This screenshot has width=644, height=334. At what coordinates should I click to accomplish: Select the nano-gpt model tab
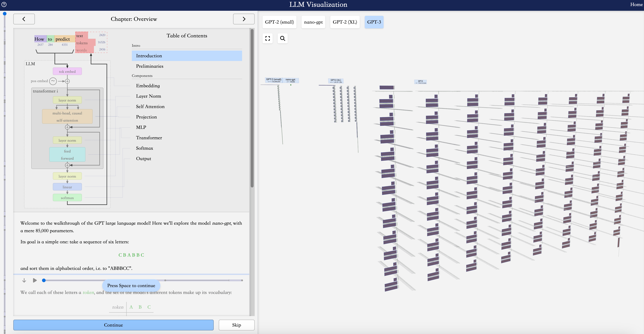tap(313, 22)
